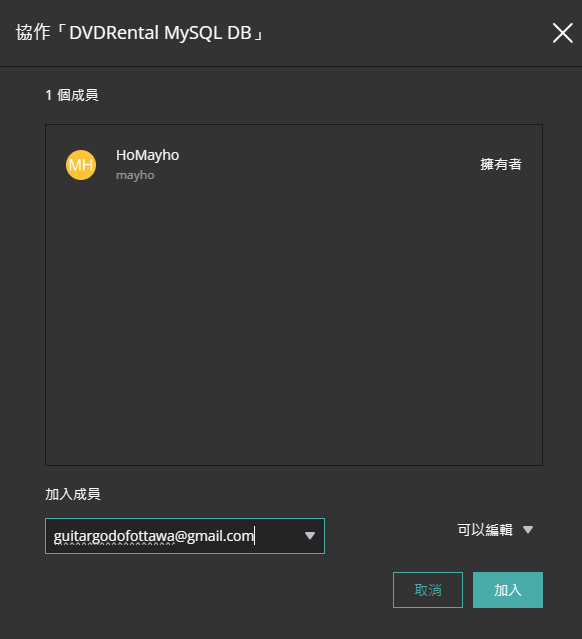Click the 1 個成員 member count label
The image size is (582, 639).
(72, 95)
